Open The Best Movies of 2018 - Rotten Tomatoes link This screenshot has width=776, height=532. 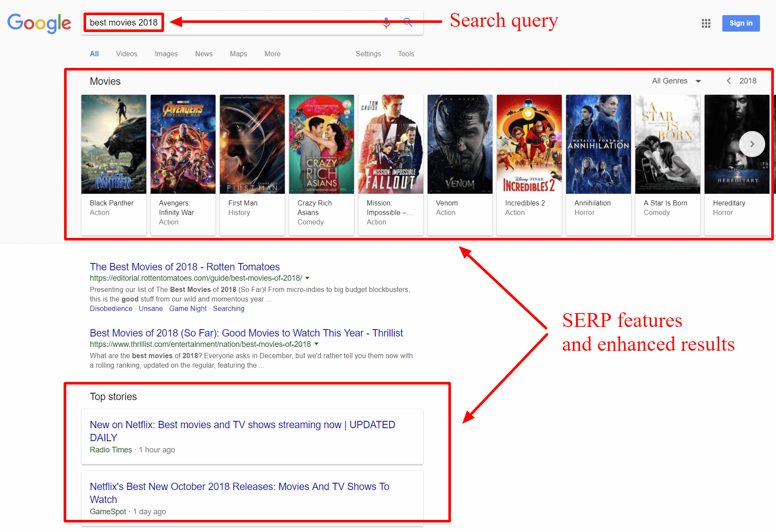185,267
